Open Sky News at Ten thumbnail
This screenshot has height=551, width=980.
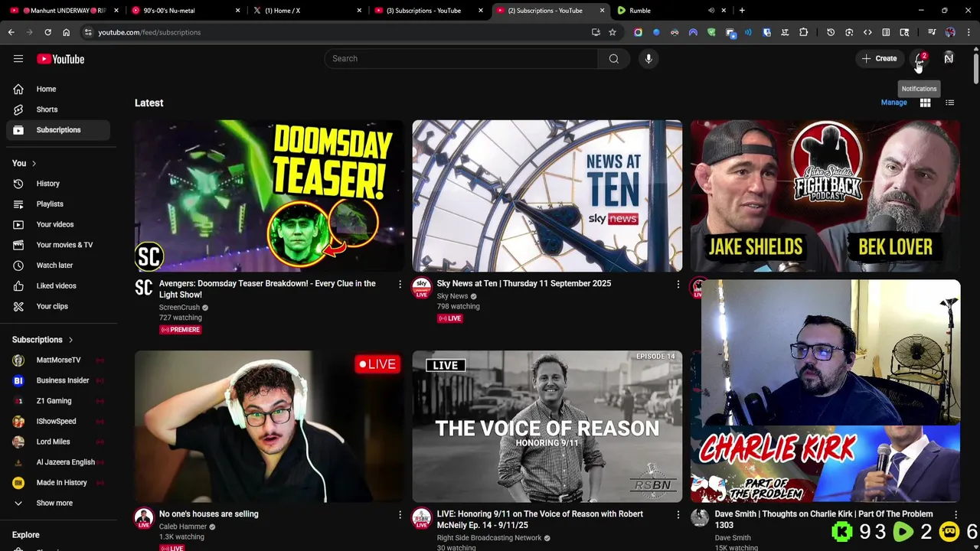pos(547,196)
